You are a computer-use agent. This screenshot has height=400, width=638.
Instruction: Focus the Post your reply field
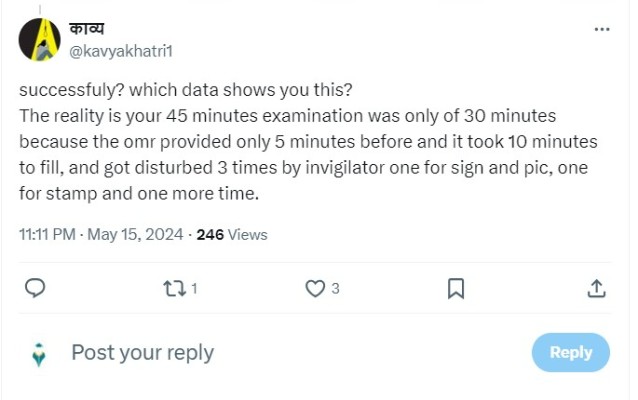coord(142,352)
